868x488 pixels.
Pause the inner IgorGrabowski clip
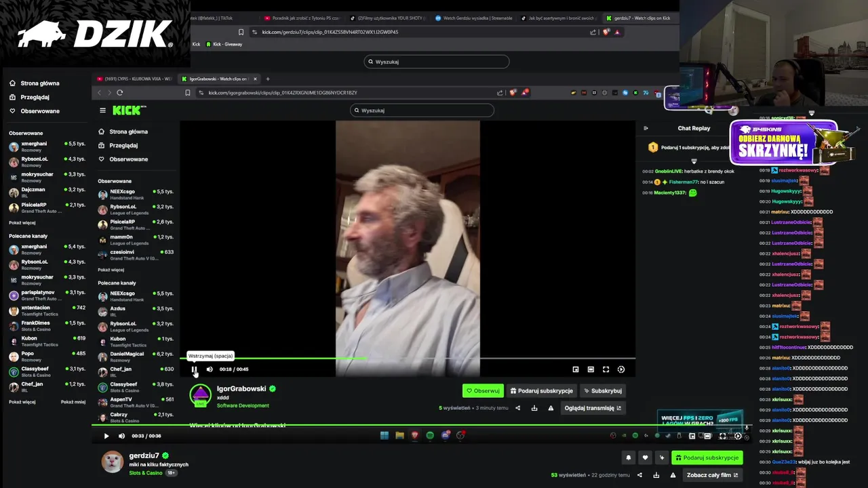pyautogui.click(x=194, y=369)
